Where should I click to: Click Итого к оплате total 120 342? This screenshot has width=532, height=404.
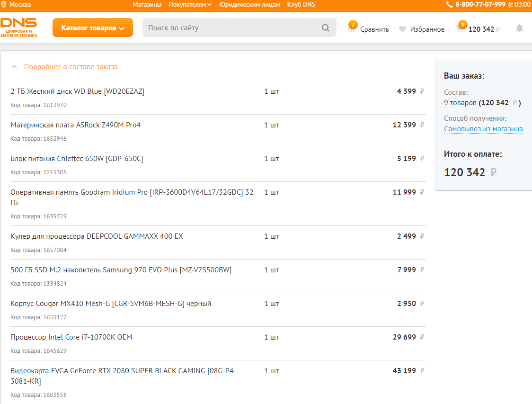coord(470,172)
